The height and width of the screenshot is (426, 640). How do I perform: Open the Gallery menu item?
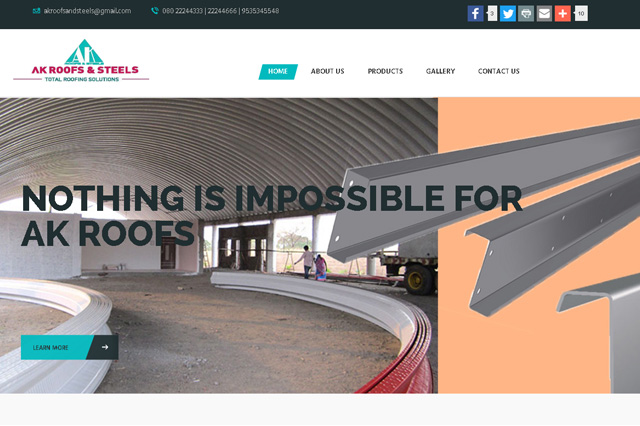click(440, 71)
